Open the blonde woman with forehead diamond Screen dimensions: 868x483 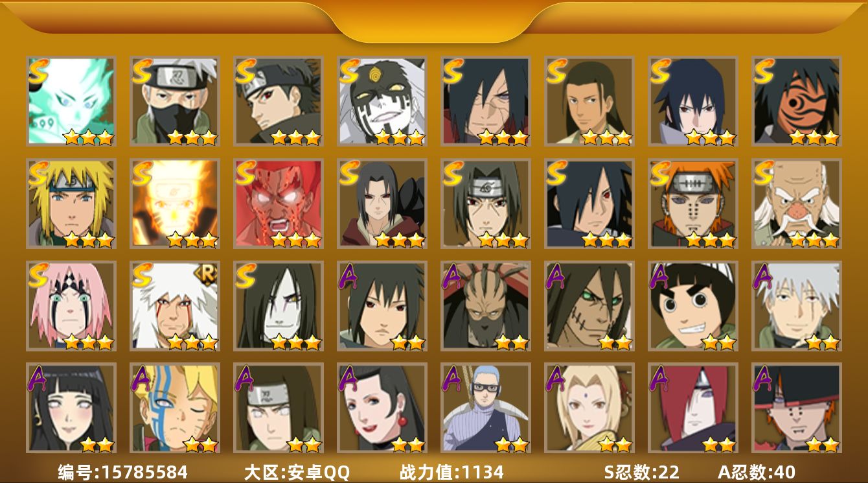point(589,408)
